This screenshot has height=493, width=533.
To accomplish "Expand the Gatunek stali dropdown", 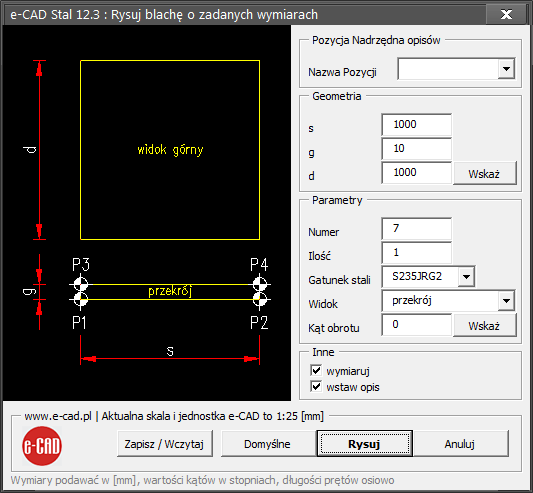I will pyautogui.click(x=466, y=276).
